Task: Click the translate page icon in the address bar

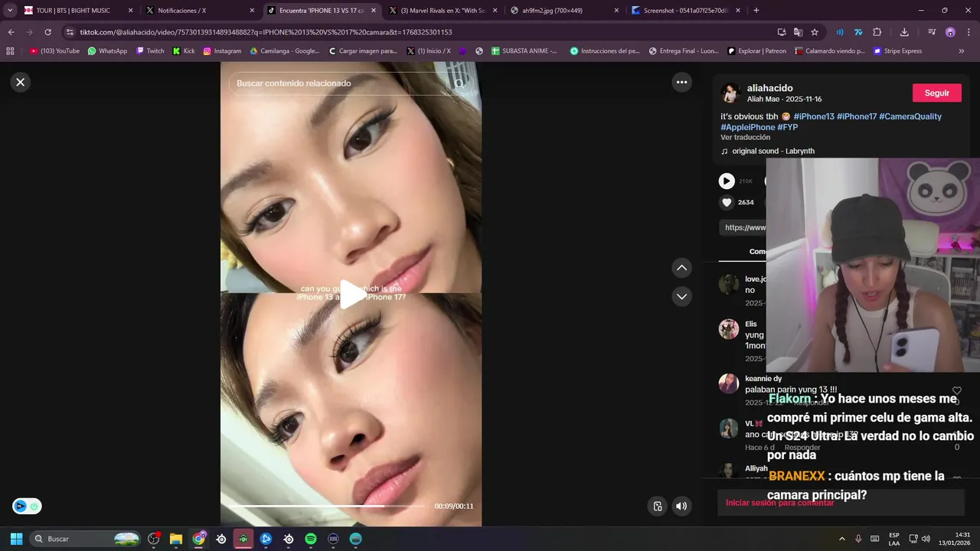Action: pyautogui.click(x=798, y=32)
